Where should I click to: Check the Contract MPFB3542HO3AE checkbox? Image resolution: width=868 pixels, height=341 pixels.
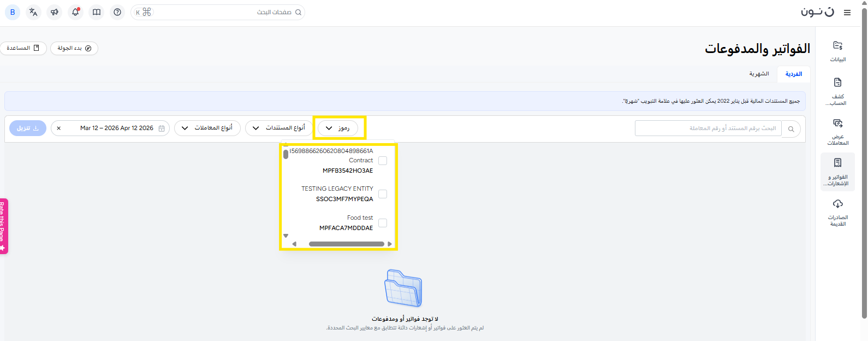click(x=383, y=161)
